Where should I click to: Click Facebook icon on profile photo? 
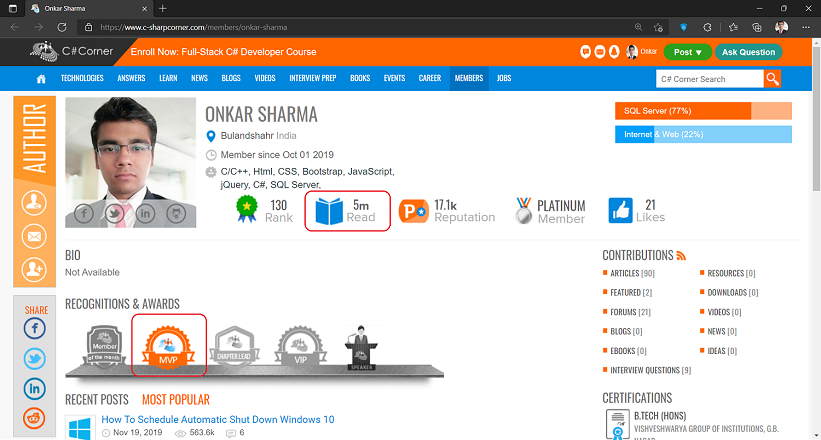coord(84,213)
